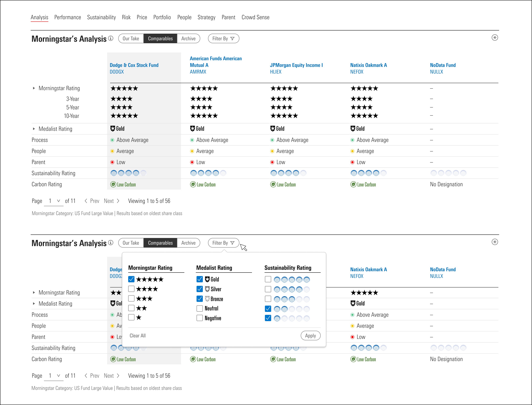
Task: Click American Funds' Low Carbon leaf icon, upper table
Action: pos(193,184)
